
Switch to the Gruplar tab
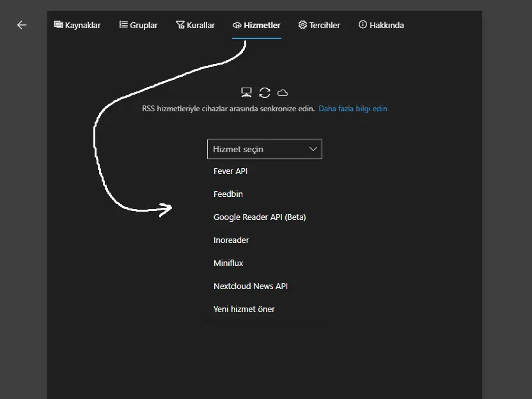(x=138, y=25)
